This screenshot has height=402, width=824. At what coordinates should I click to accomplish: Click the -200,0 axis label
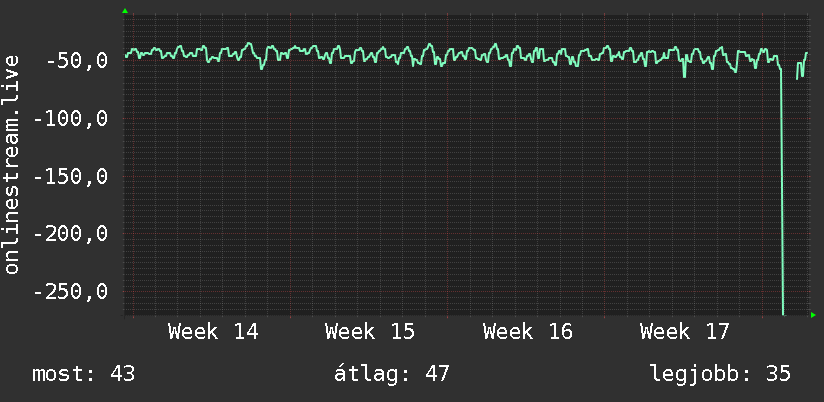[70, 234]
